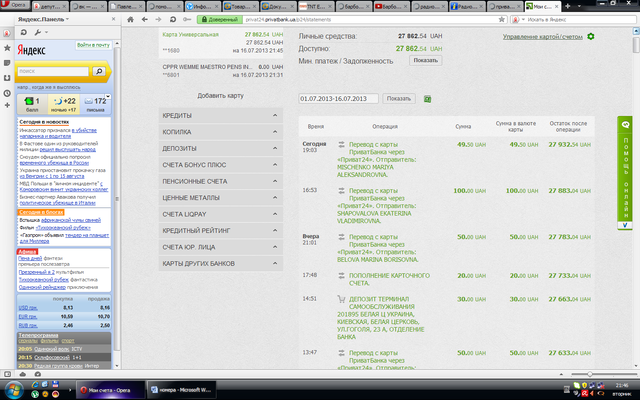Add a panel with the sidebar plus
The image size is (640, 400).
click(x=7, y=105)
